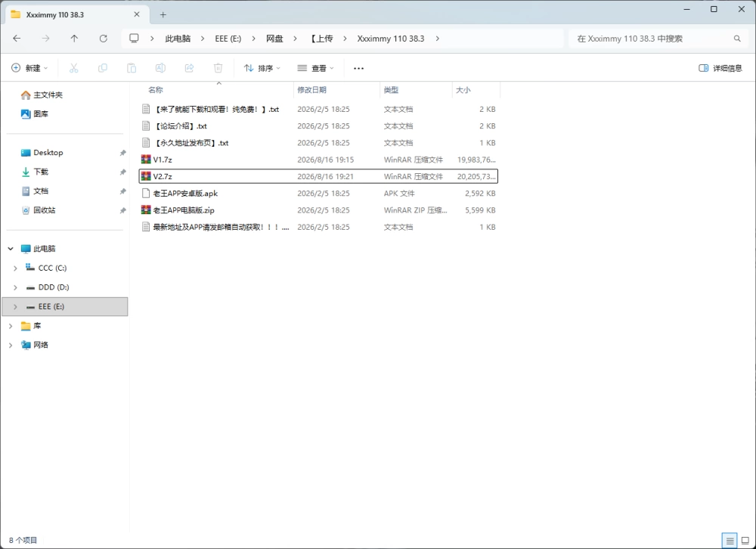Image resolution: width=756 pixels, height=549 pixels.
Task: Collapse the 此电脑 tree node
Action: [x=11, y=249]
